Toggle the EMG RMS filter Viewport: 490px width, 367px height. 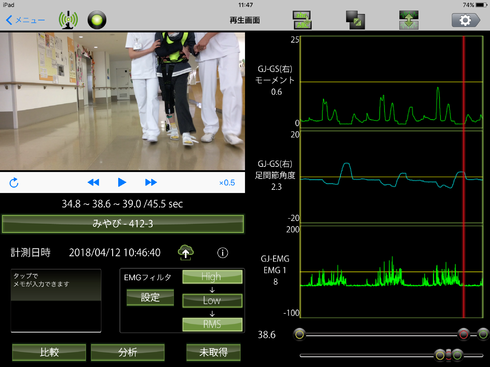(x=212, y=324)
